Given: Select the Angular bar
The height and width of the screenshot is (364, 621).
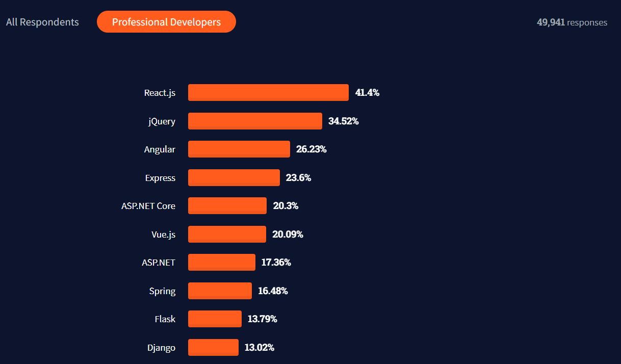Looking at the screenshot, I should coord(239,149).
